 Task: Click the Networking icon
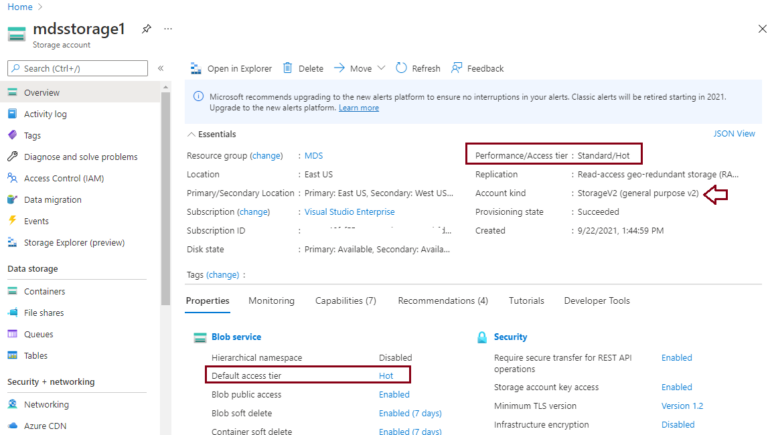[x=12, y=404]
